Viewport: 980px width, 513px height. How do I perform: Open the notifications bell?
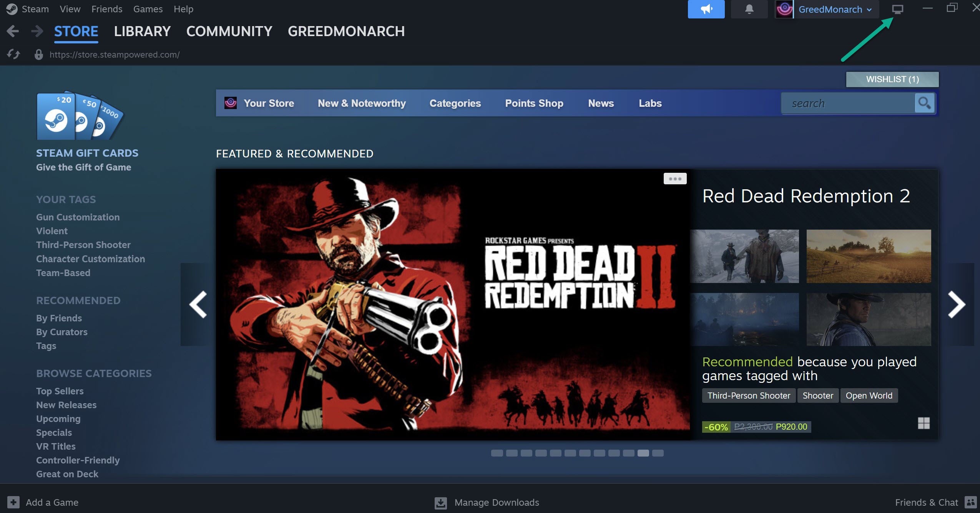coord(749,9)
